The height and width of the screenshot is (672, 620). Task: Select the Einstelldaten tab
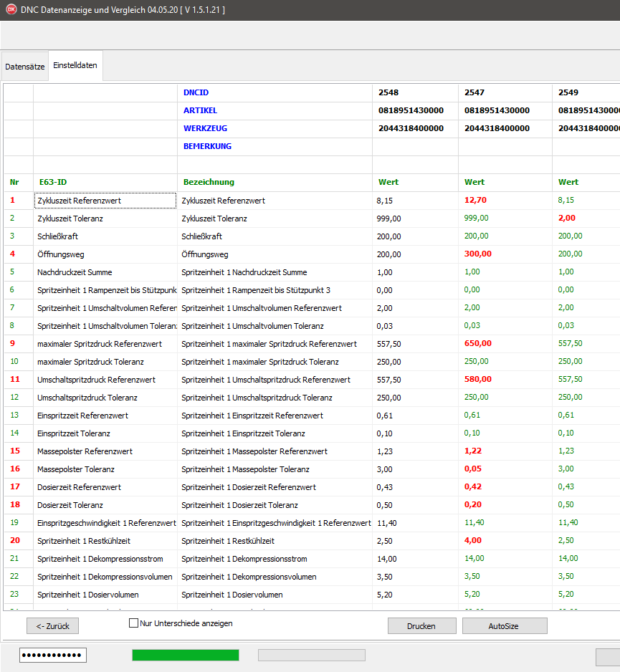coord(75,65)
